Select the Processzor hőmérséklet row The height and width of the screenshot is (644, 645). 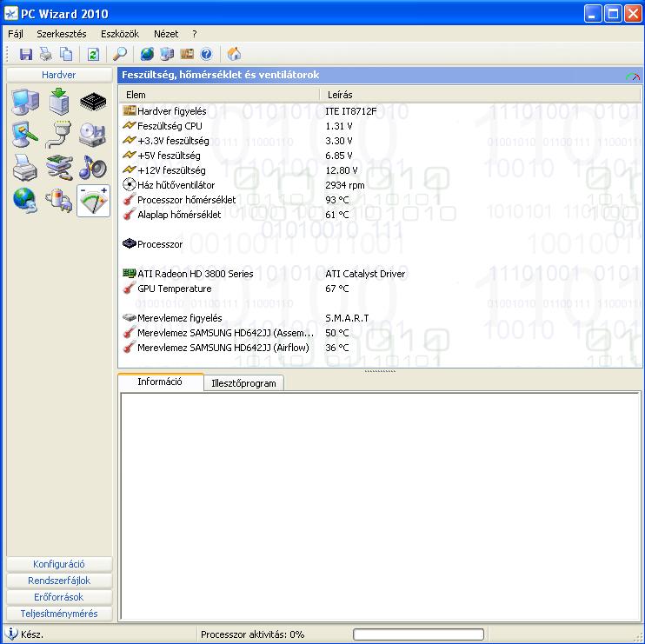point(380,200)
